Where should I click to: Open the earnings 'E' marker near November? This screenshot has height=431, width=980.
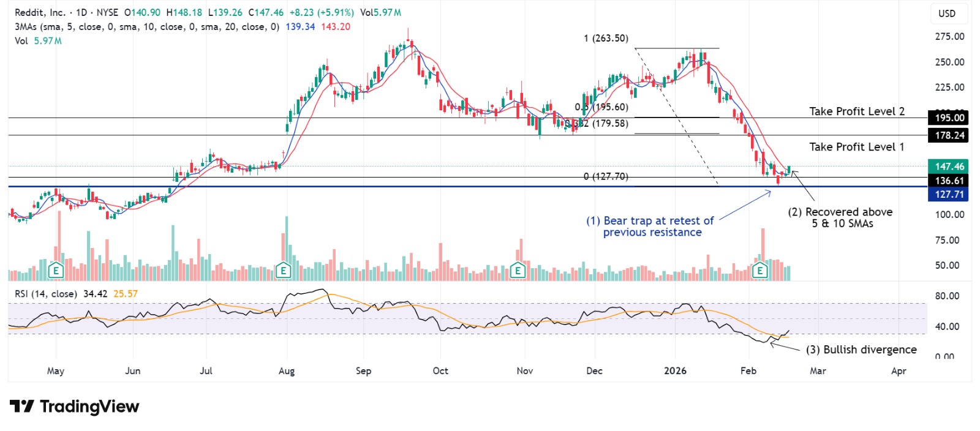tap(518, 270)
